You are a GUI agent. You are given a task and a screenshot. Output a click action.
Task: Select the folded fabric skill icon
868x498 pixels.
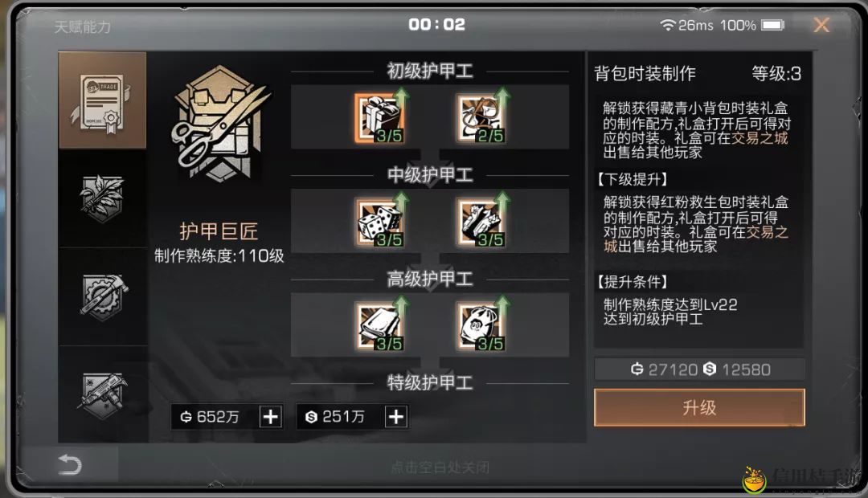(379, 326)
